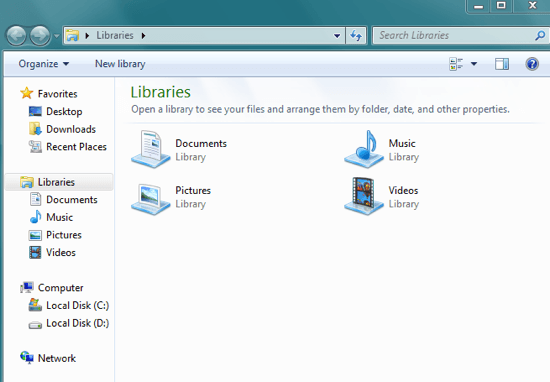Click the Pictures icon in sidebar
Image resolution: width=550 pixels, height=382 pixels.
[x=35, y=235]
